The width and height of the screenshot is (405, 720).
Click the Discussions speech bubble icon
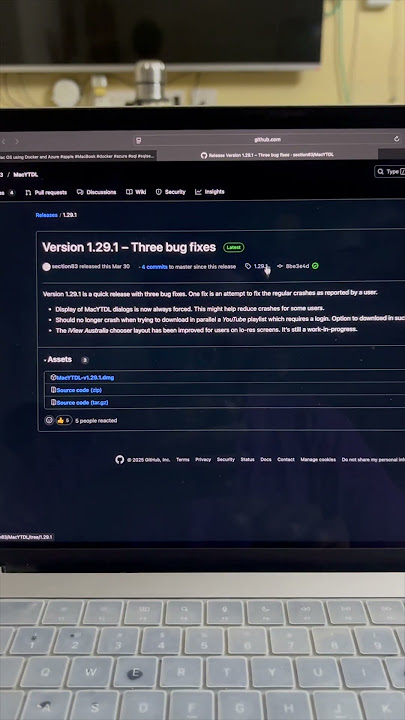coord(80,192)
